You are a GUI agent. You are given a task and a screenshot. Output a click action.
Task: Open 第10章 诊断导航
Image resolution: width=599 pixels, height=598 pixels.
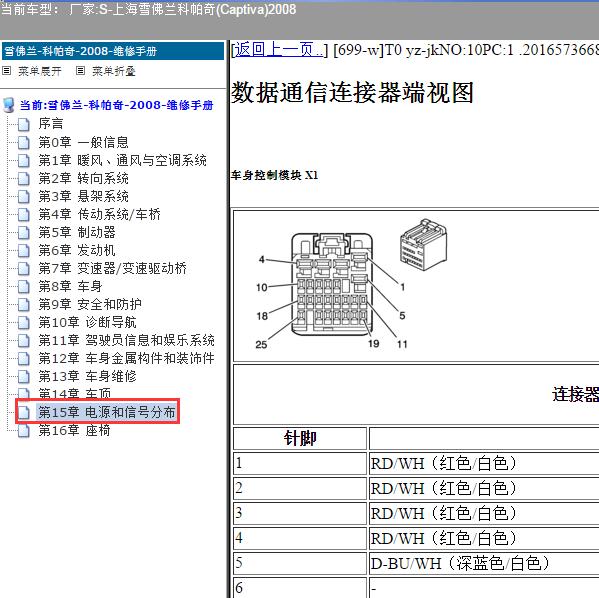[x=87, y=322]
